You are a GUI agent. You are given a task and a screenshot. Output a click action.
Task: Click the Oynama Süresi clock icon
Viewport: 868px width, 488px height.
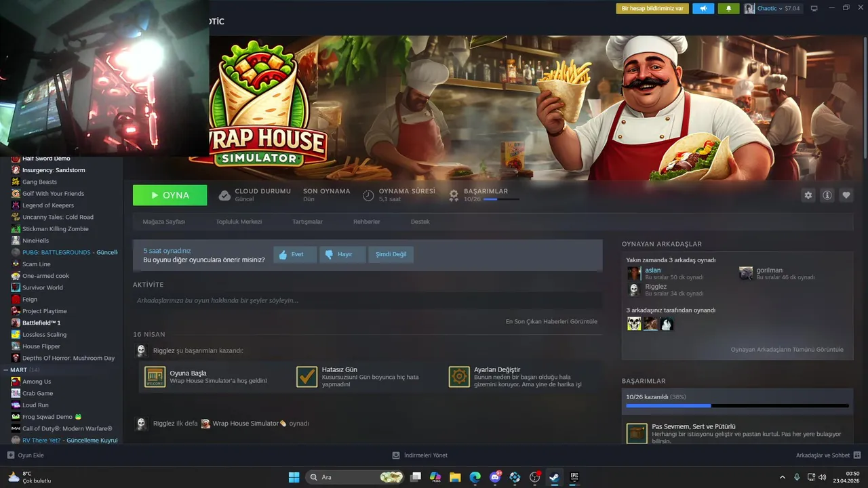[368, 195]
